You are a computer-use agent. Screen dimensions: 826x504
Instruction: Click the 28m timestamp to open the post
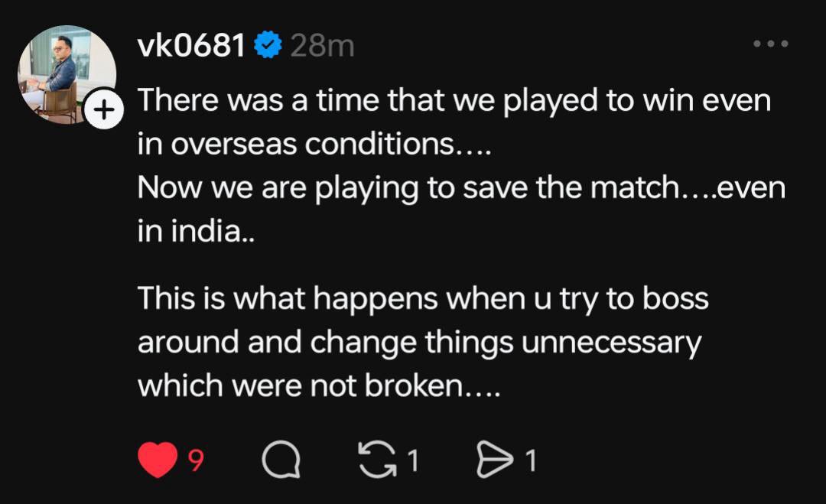(320, 46)
